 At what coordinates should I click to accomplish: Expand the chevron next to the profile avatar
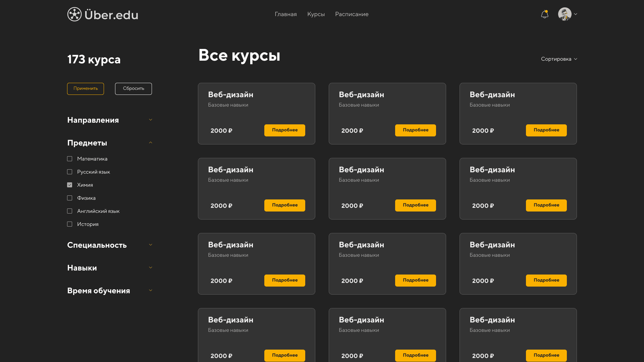(576, 14)
